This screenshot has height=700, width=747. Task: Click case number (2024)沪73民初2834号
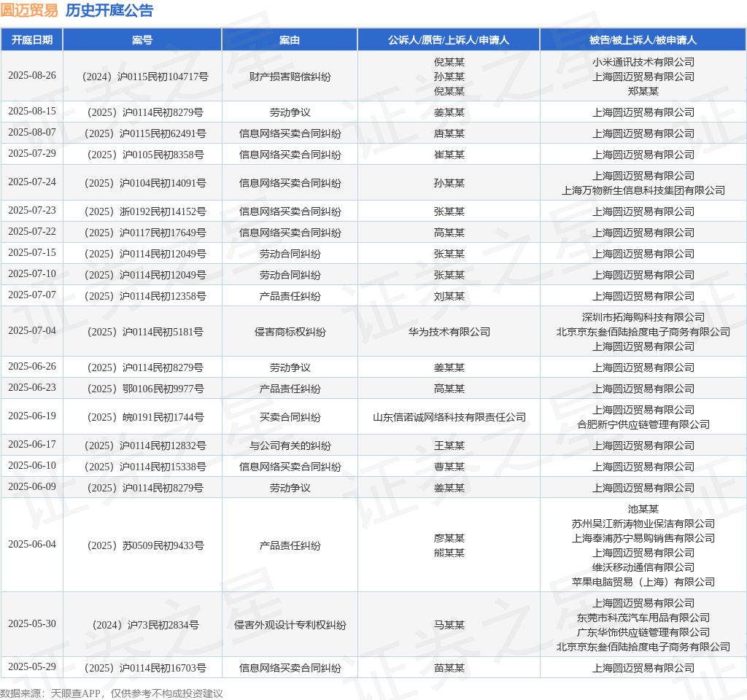(145, 625)
